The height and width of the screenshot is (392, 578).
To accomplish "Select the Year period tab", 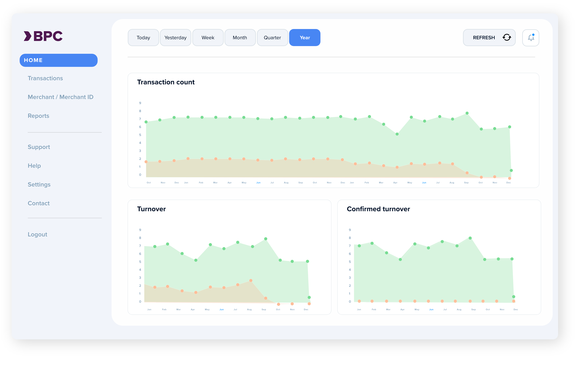I will (x=304, y=38).
